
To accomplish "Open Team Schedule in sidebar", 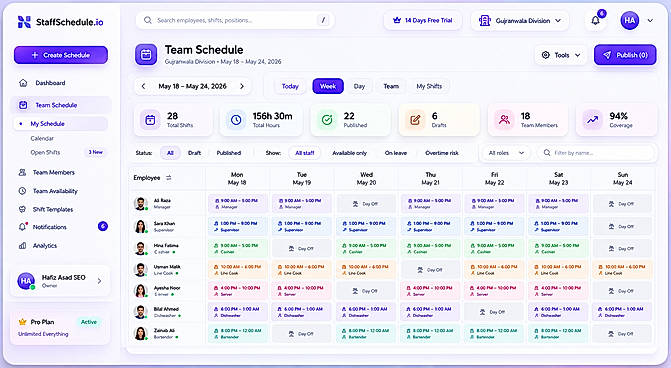I will [x=61, y=105].
